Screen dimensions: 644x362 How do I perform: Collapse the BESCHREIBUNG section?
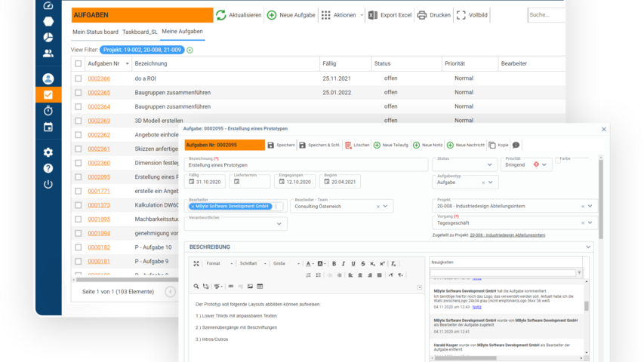click(x=588, y=247)
